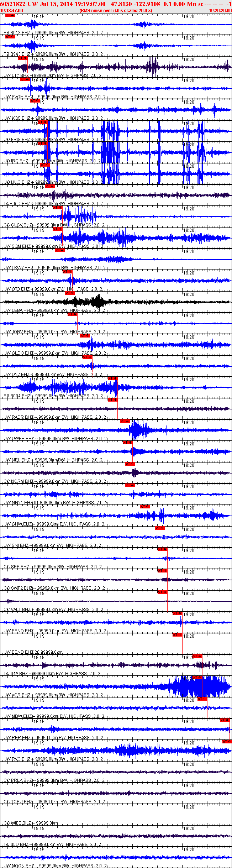This screenshot has height=868, width=232.
Task: Click the UW SQM EHZ station label
Action: [x=17, y=246]
